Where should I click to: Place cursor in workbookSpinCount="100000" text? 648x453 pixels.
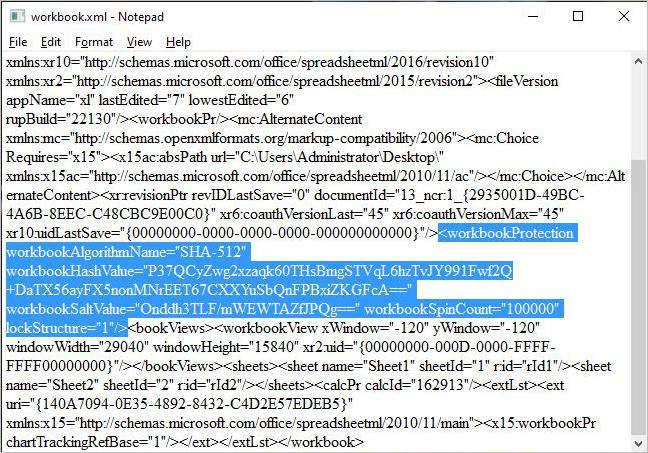tap(461, 309)
